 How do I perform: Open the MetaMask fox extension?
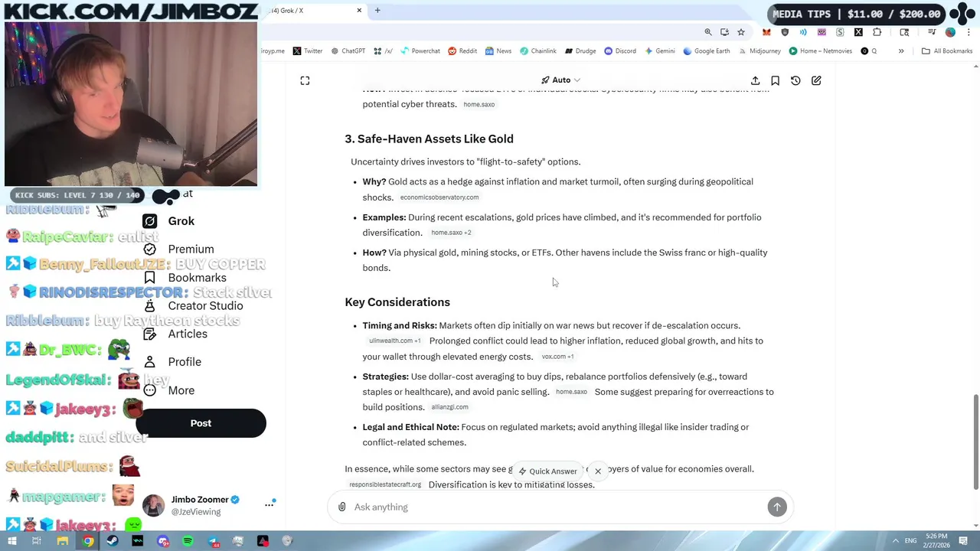tap(766, 32)
